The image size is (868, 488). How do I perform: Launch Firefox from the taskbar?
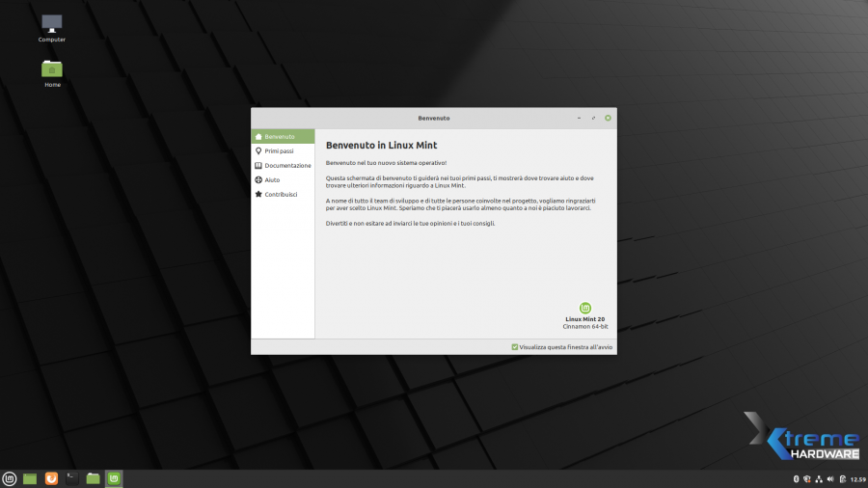(52, 478)
